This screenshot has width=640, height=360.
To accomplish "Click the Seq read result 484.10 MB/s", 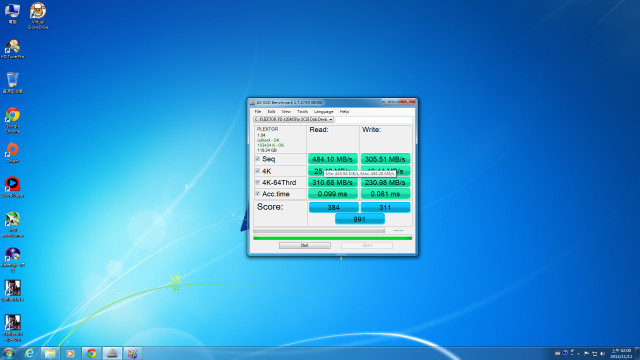I will click(333, 159).
